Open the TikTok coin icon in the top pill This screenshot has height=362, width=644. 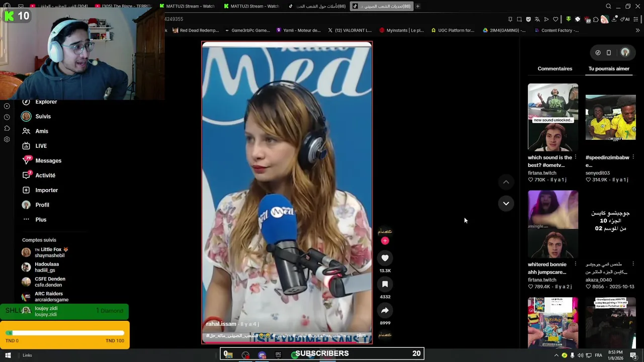598,52
